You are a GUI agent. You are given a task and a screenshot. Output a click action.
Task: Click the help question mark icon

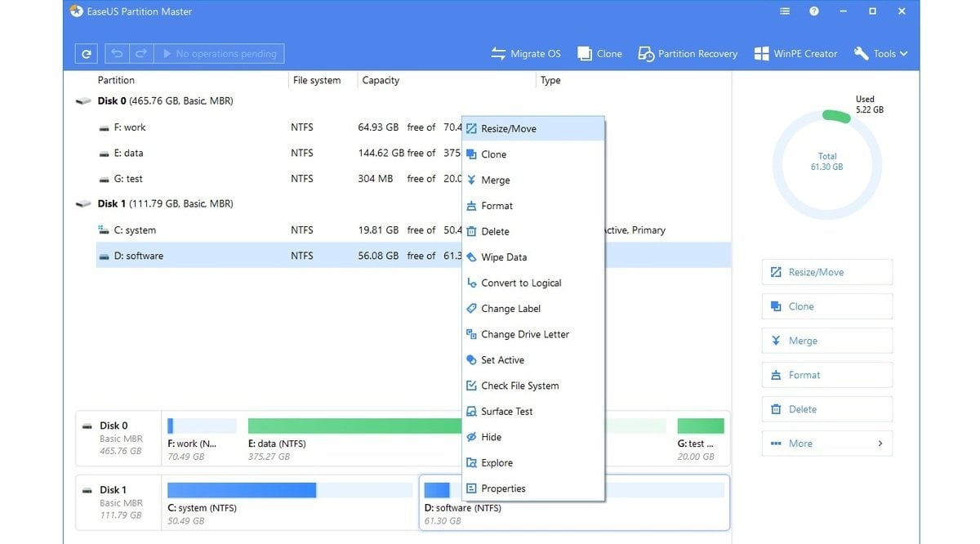click(x=814, y=11)
